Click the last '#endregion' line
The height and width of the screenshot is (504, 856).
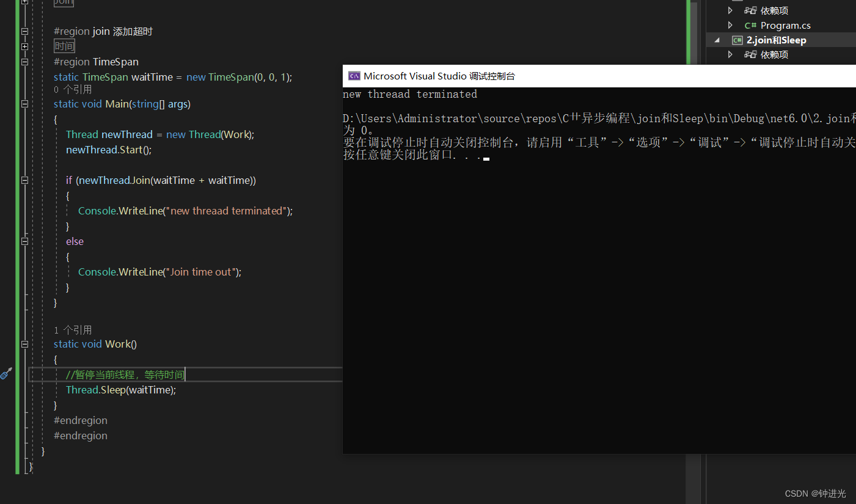(x=81, y=436)
